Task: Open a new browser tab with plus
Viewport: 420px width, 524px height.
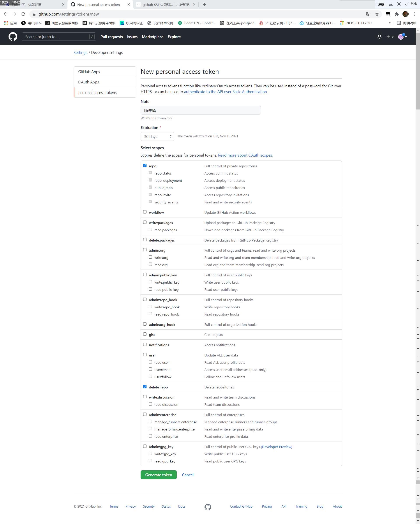Action: [204, 5]
